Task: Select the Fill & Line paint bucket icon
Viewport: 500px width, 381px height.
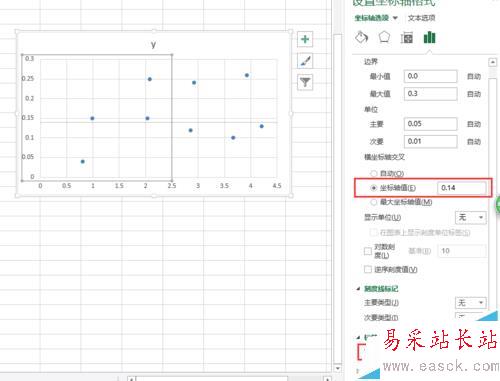Action: (362, 37)
